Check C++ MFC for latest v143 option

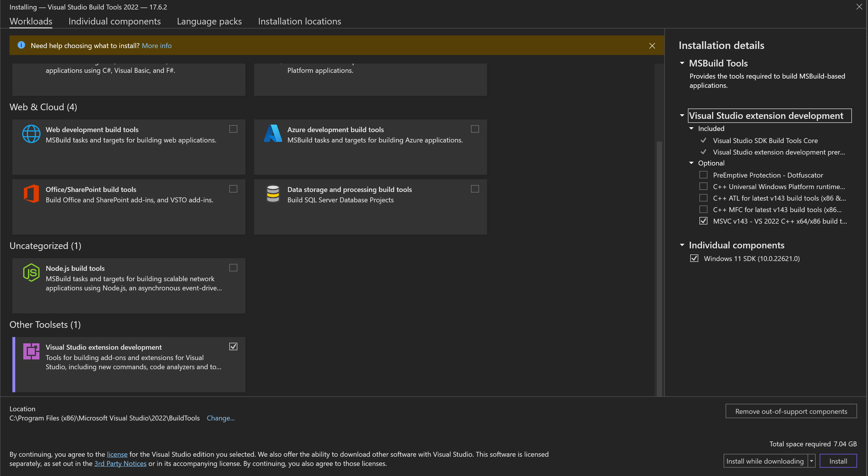(x=703, y=209)
